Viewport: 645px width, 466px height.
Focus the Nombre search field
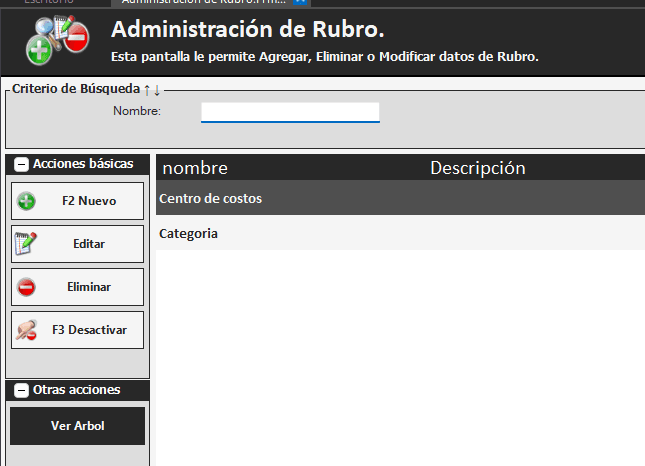click(x=290, y=111)
